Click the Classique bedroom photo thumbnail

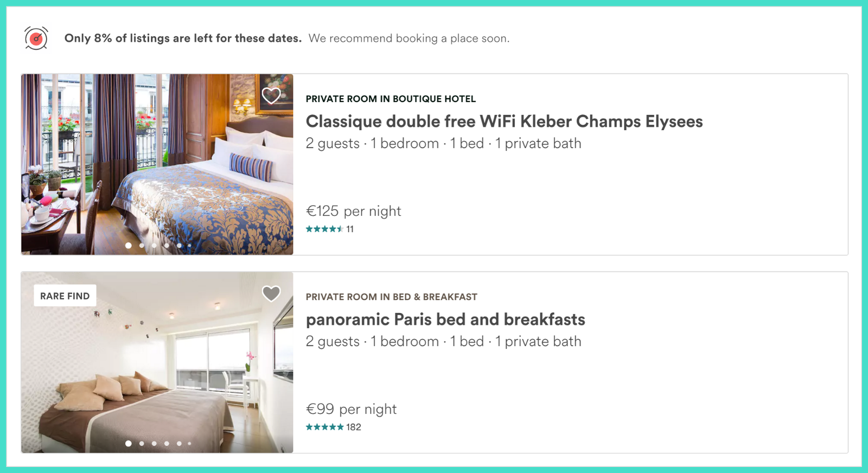coord(157,164)
